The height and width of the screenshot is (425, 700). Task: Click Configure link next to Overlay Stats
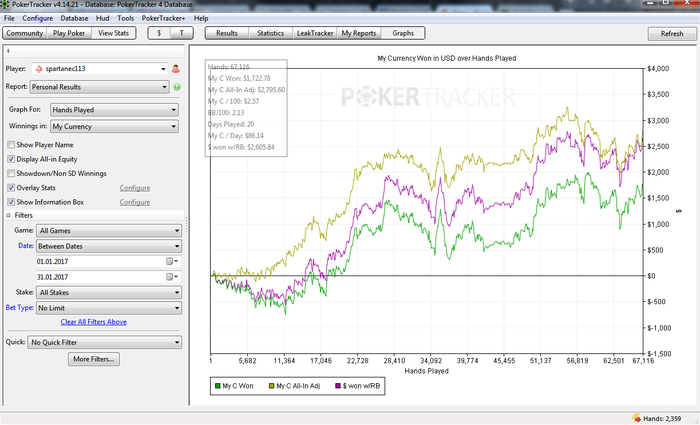pos(135,188)
